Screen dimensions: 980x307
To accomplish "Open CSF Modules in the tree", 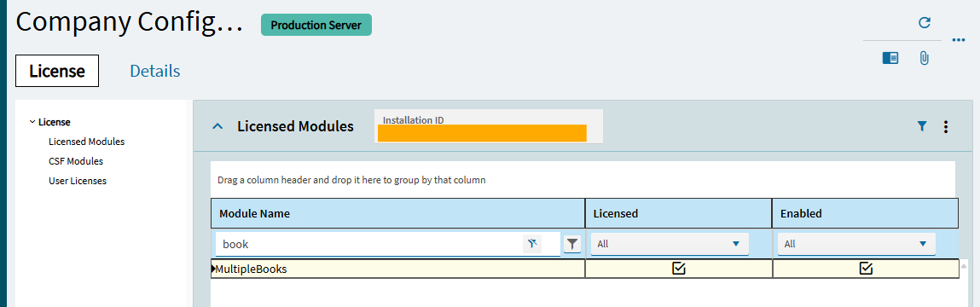I will coord(76,161).
